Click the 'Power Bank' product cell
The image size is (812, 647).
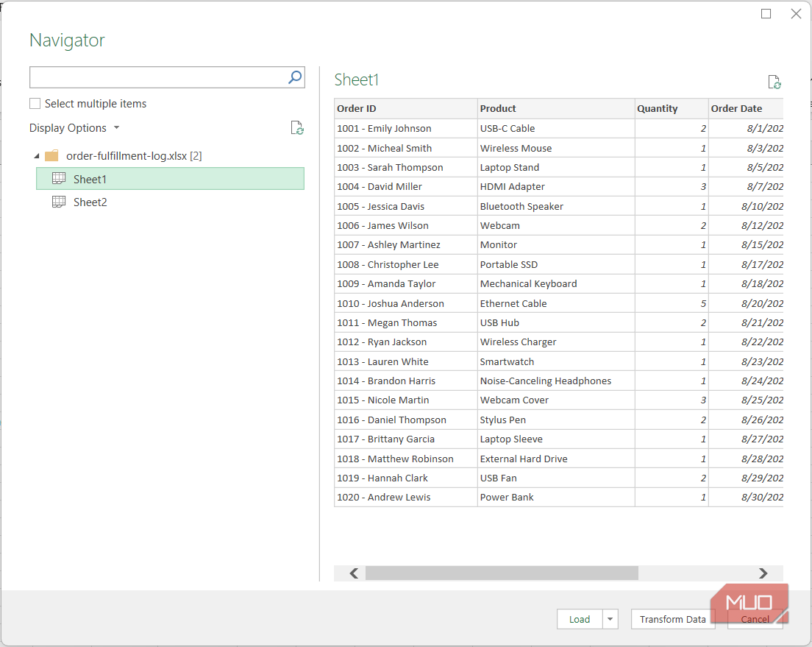[x=556, y=497]
